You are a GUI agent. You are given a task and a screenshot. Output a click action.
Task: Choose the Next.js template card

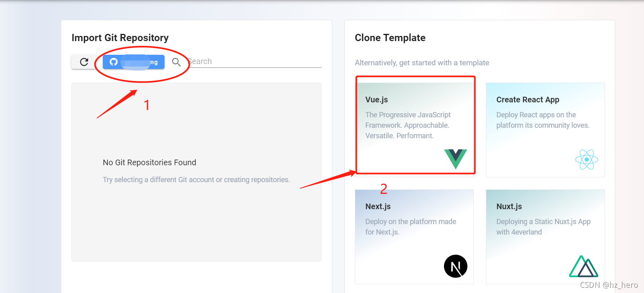point(414,237)
